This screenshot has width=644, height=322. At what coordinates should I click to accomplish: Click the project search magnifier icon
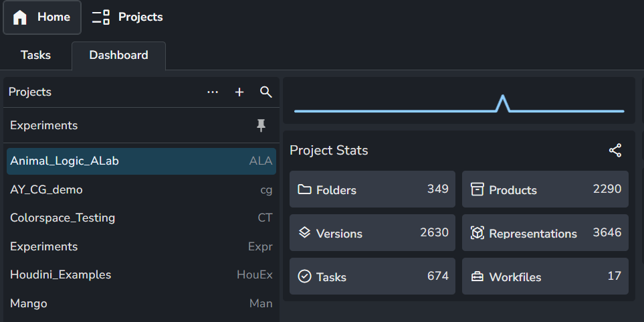(266, 92)
